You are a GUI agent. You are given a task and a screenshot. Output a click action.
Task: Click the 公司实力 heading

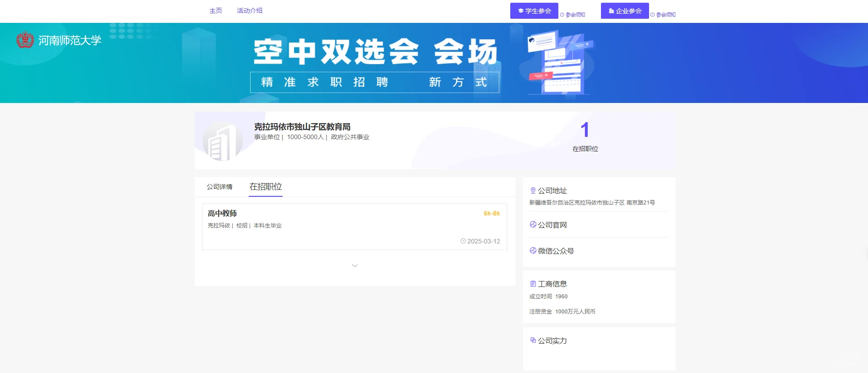click(552, 341)
